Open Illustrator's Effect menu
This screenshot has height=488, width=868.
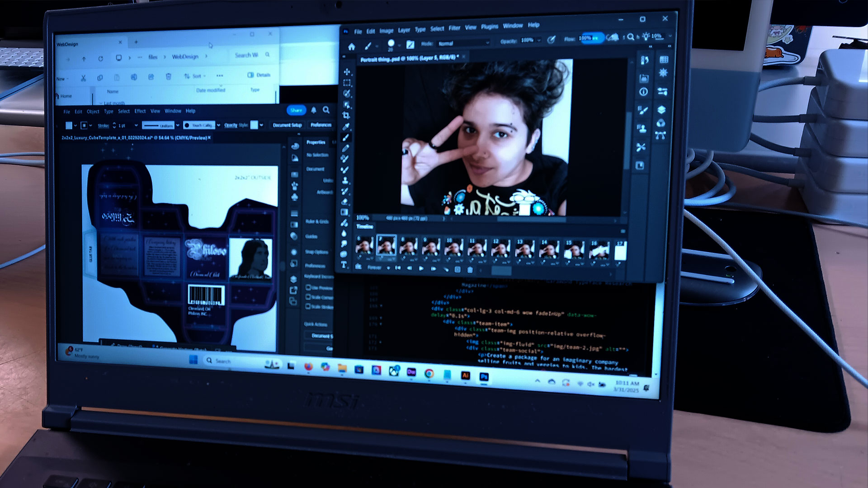tap(140, 111)
